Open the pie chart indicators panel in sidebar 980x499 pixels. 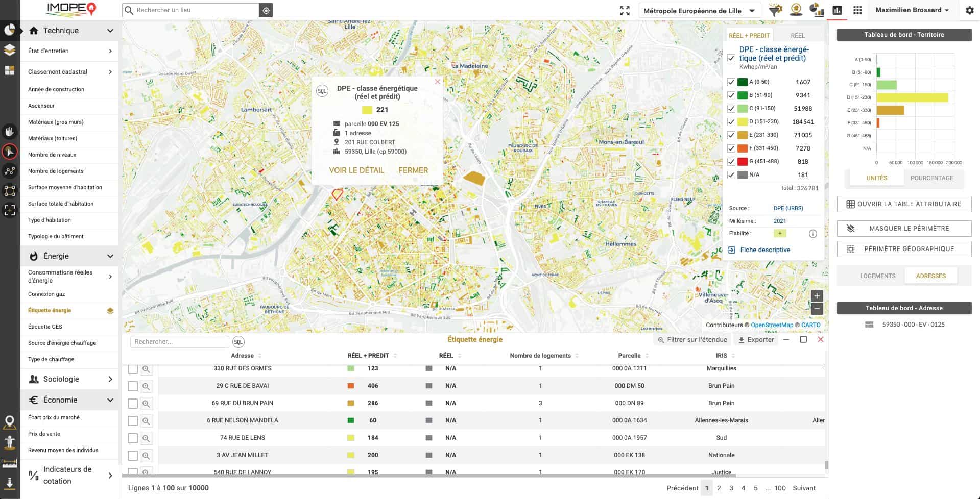[10, 30]
